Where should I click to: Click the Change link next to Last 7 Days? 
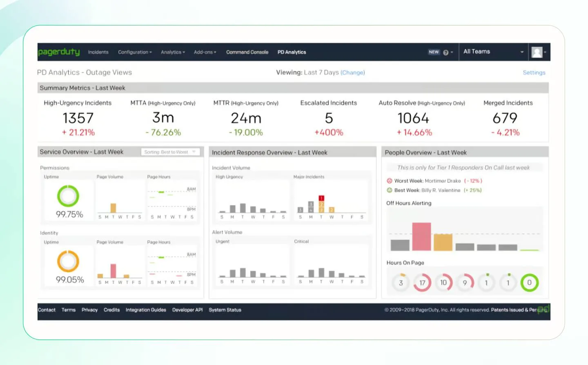(353, 72)
